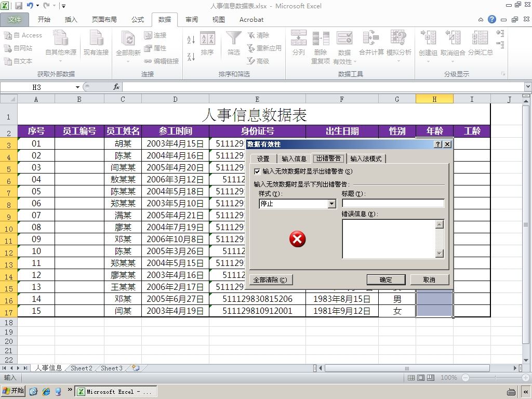The image size is (532, 399).
Task: Select column H header
Action: point(434,99)
